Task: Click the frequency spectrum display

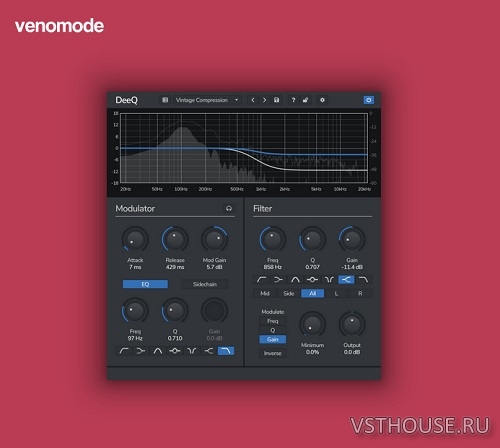Action: pos(244,148)
